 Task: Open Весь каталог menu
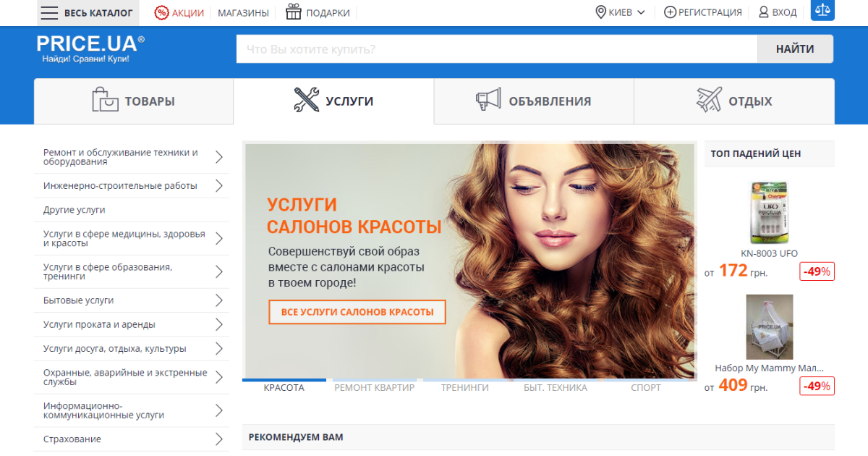point(87,12)
